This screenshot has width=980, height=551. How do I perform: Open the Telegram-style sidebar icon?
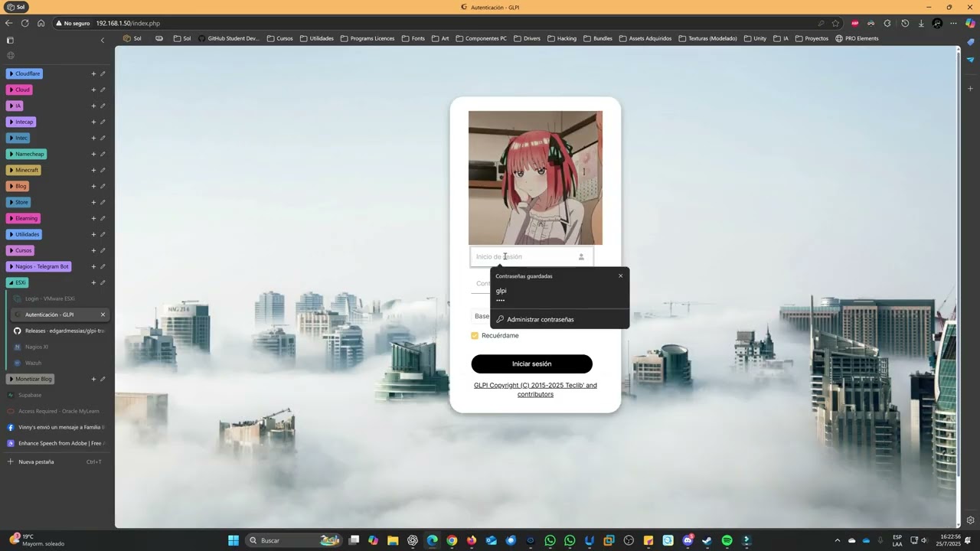(971, 60)
